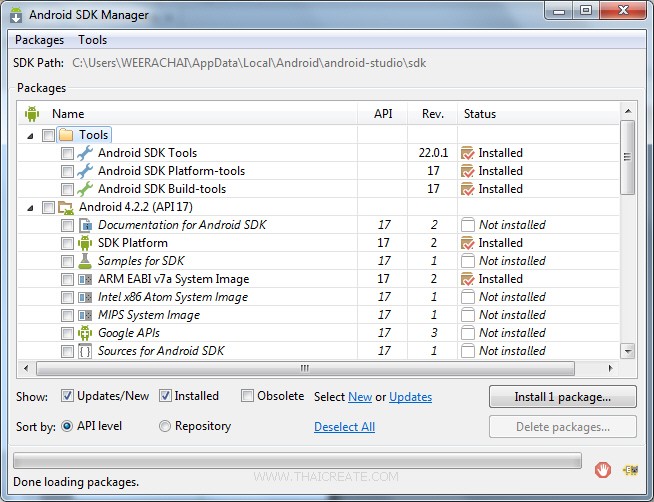
Task: Check the Sources for Android SDK checkbox
Action: click(x=67, y=351)
